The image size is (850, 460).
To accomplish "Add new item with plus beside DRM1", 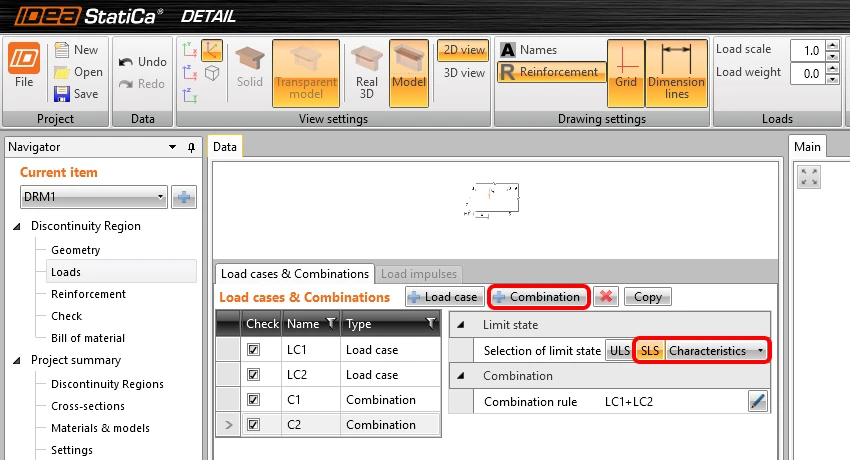I will tap(184, 197).
